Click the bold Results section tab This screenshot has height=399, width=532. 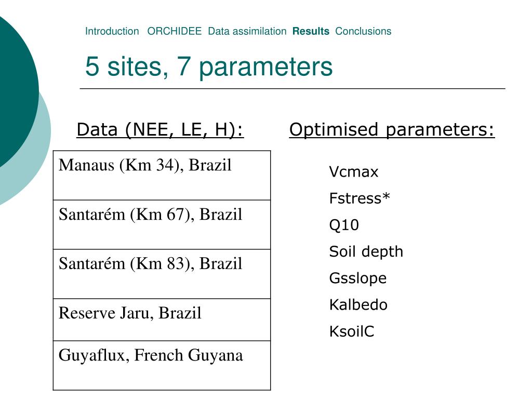coord(311,31)
